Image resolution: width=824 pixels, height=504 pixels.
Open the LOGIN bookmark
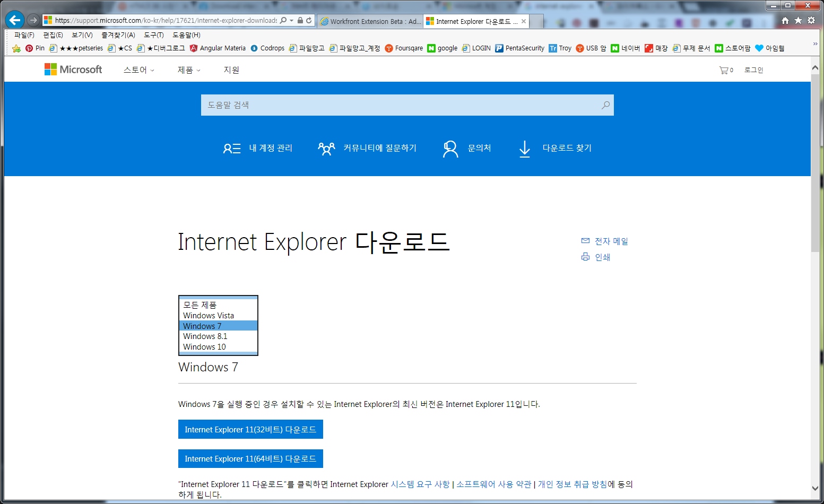click(x=476, y=48)
